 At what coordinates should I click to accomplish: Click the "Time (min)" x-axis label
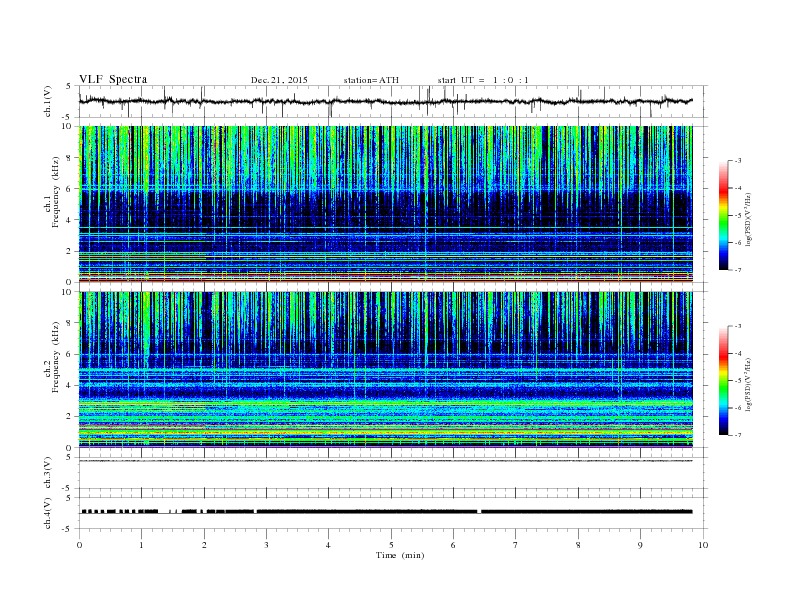(400, 555)
